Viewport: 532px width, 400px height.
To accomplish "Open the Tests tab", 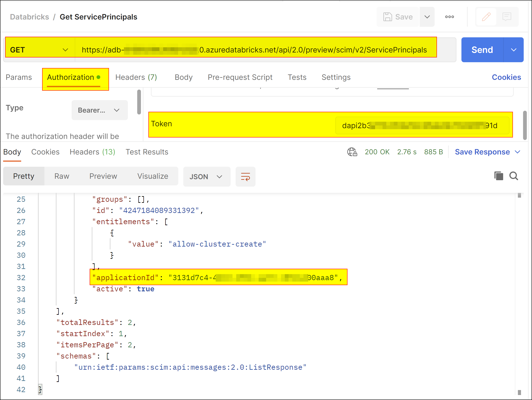I will 297,77.
